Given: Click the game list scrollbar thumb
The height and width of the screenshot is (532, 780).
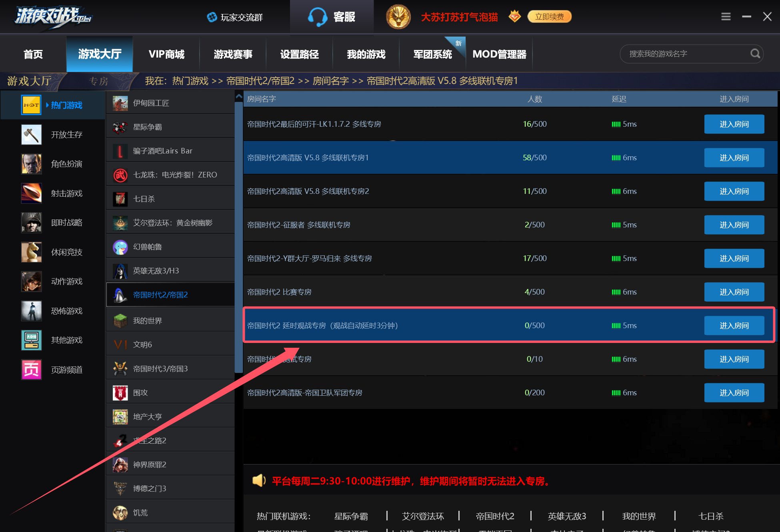Looking at the screenshot, I should tap(239, 237).
